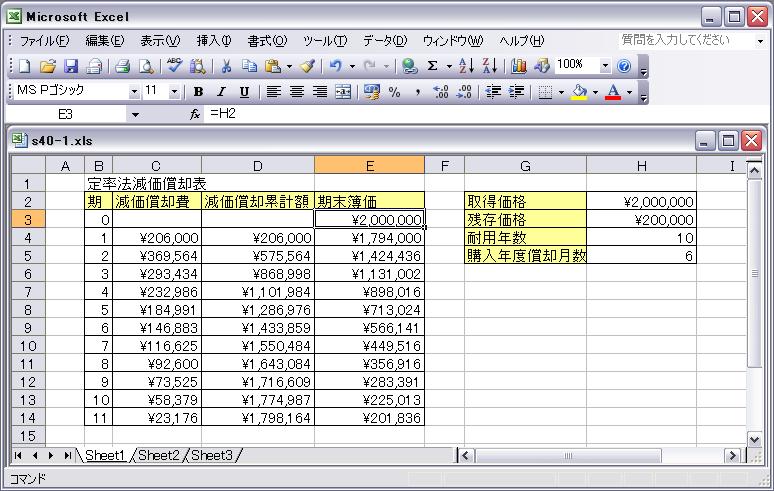This screenshot has width=774, height=491.
Task: Switch to the Sheet3 tab
Action: (x=211, y=455)
